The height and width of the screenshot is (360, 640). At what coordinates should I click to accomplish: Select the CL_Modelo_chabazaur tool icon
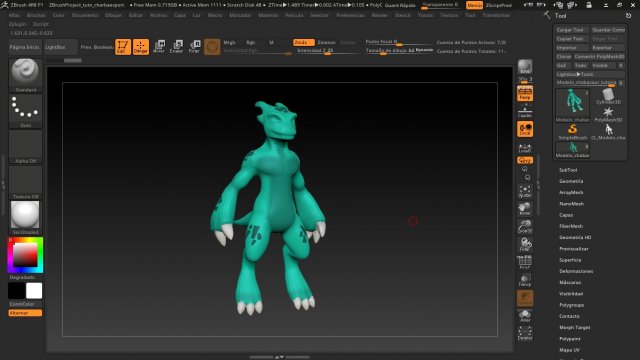(x=608, y=132)
